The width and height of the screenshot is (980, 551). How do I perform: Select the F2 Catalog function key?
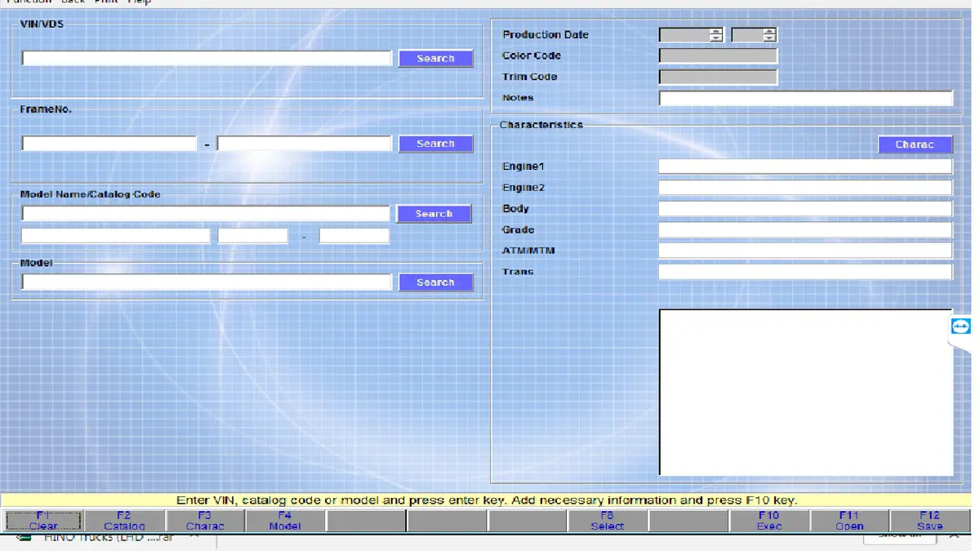[x=124, y=521]
